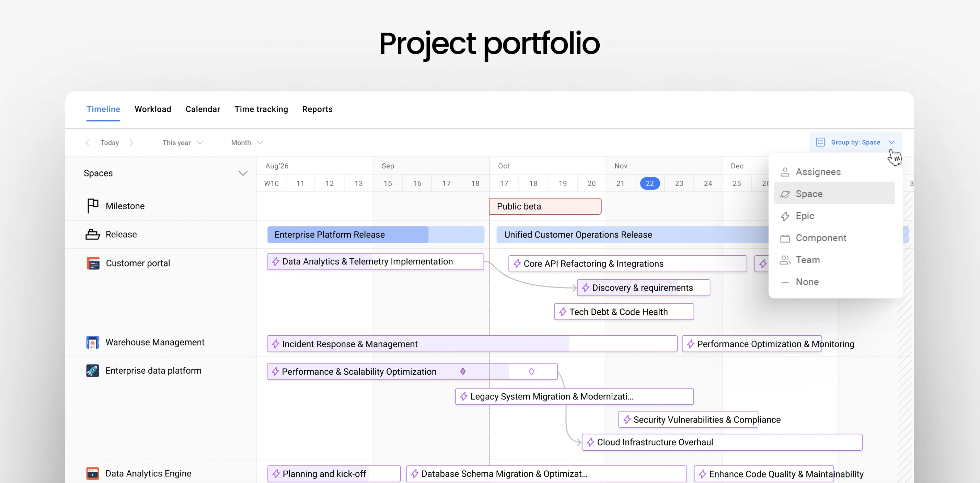Open the Reports tab
The image size is (980, 483).
[317, 109]
